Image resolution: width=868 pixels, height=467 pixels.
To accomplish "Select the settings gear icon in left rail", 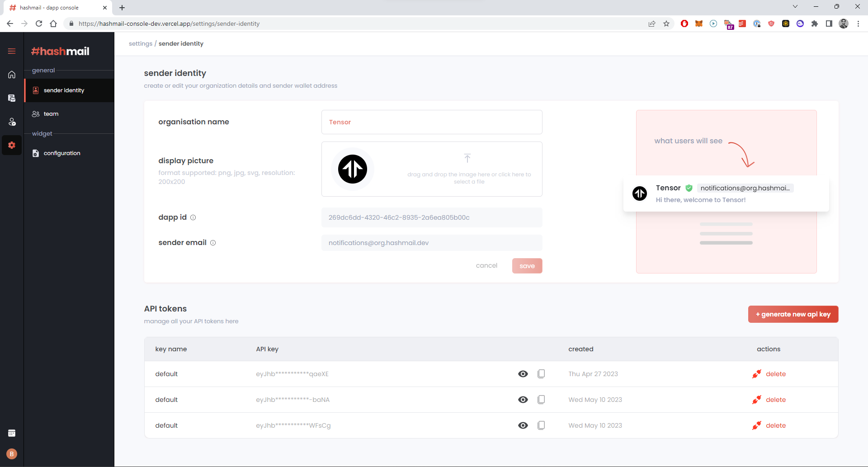I will [12, 145].
